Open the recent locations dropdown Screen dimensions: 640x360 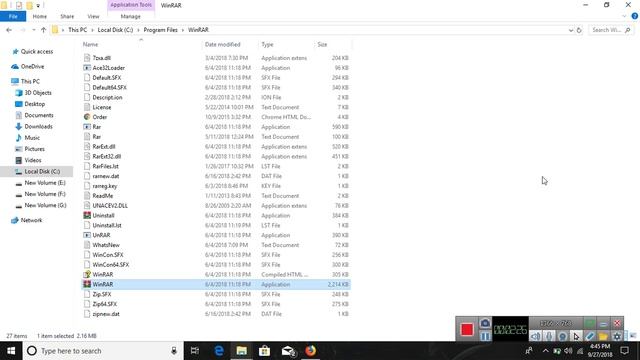coord(34,30)
